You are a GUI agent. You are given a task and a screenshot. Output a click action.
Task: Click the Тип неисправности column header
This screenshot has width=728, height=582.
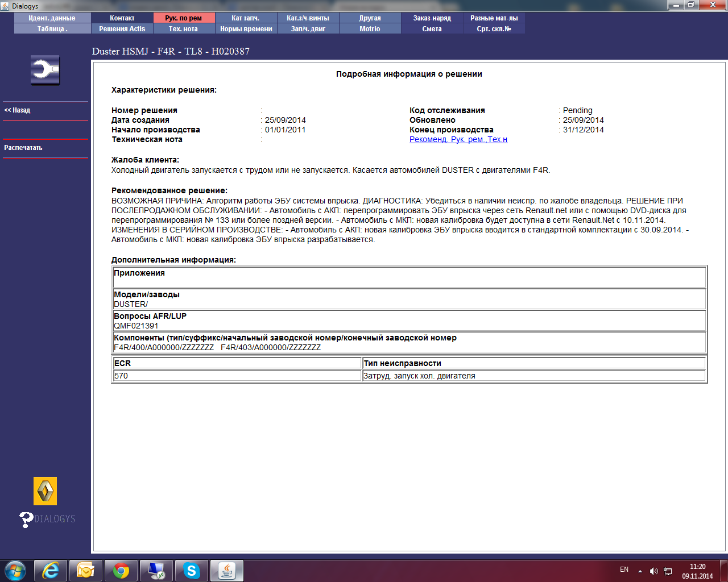(x=533, y=363)
